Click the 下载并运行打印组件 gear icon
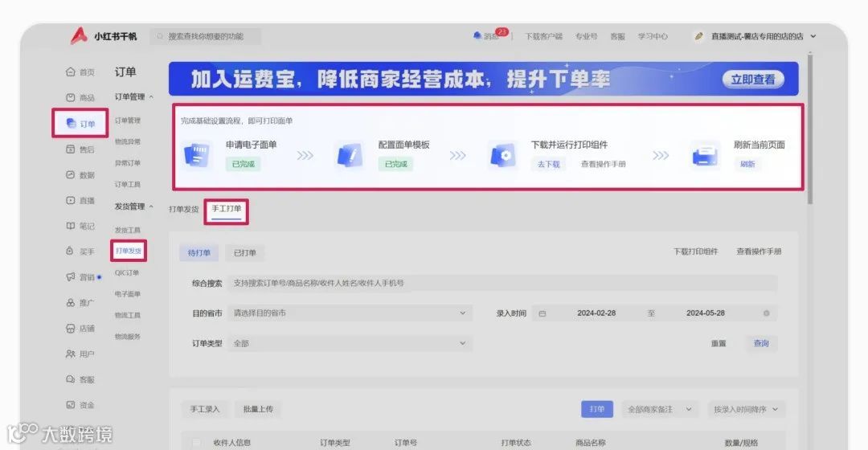This screenshot has width=868, height=450. click(502, 155)
